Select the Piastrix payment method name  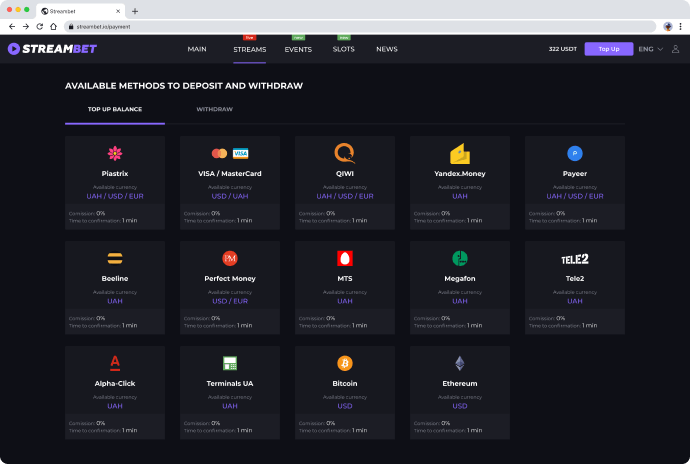115,173
